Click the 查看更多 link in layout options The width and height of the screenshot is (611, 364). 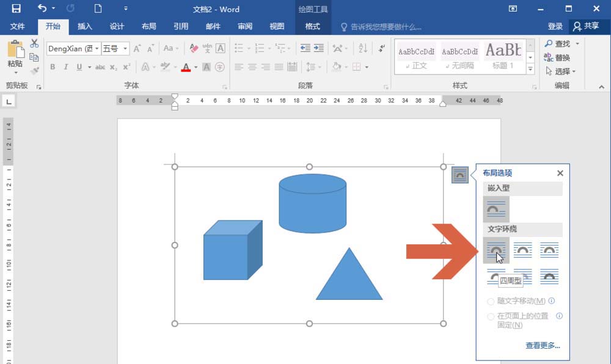(541, 345)
